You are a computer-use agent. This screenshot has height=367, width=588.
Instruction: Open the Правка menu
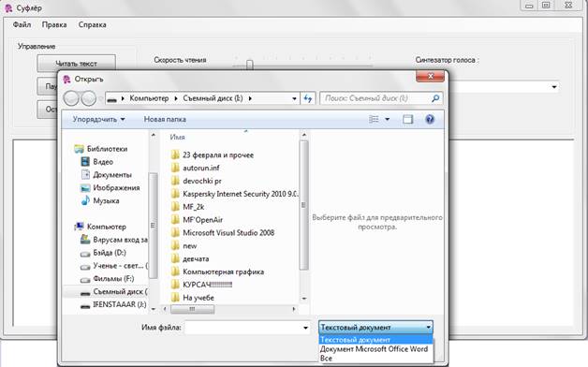(54, 24)
